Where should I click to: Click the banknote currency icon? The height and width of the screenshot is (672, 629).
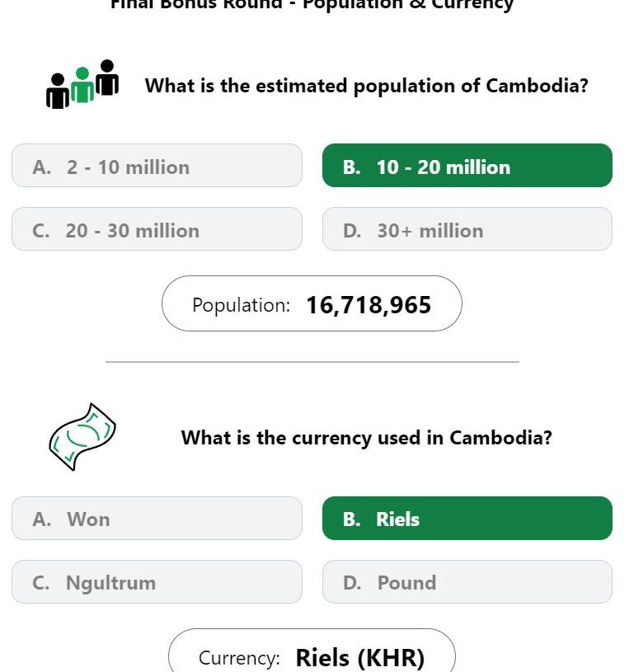tap(82, 437)
